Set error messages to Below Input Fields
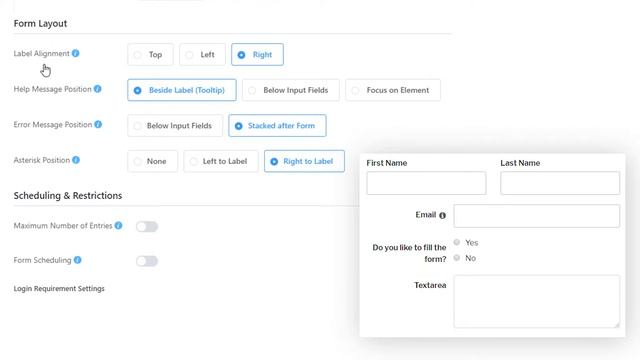Image resolution: width=640 pixels, height=360 pixels. (175, 125)
